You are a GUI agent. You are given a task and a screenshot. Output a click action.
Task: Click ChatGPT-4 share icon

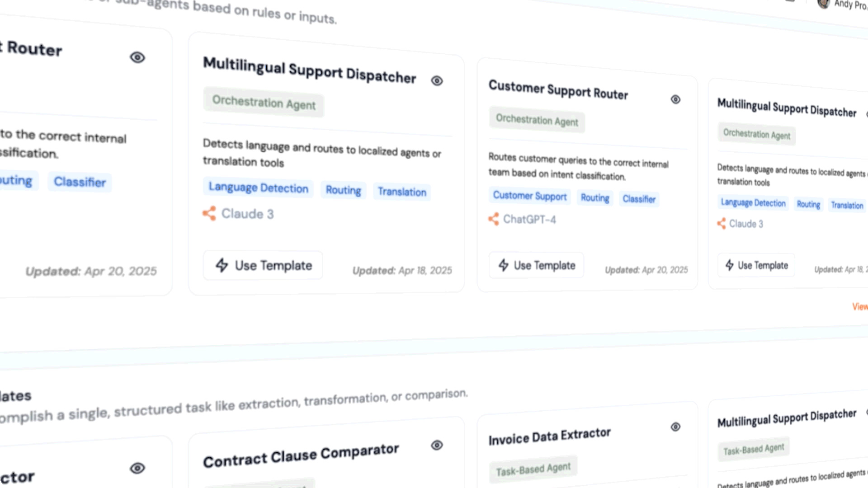pos(494,219)
